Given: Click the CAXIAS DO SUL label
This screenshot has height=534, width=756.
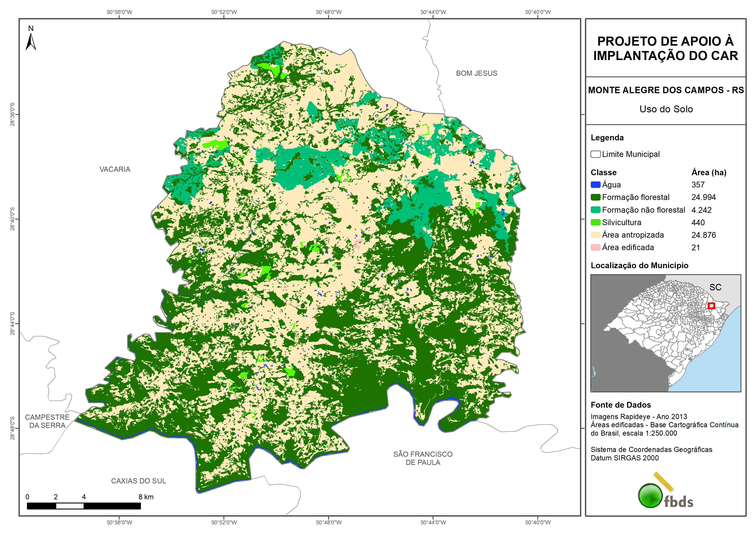Looking at the screenshot, I should [x=138, y=481].
